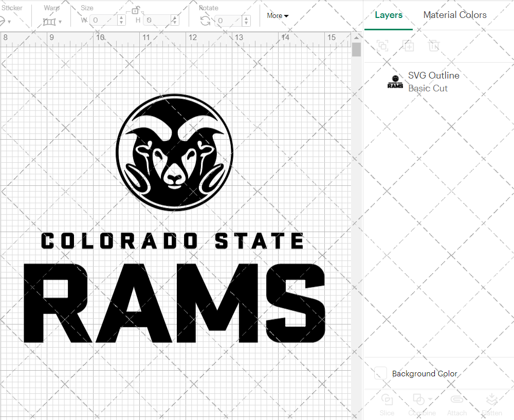Select the RAMS lettering on canvas
Screen dimensions: 514x420
(x=174, y=303)
